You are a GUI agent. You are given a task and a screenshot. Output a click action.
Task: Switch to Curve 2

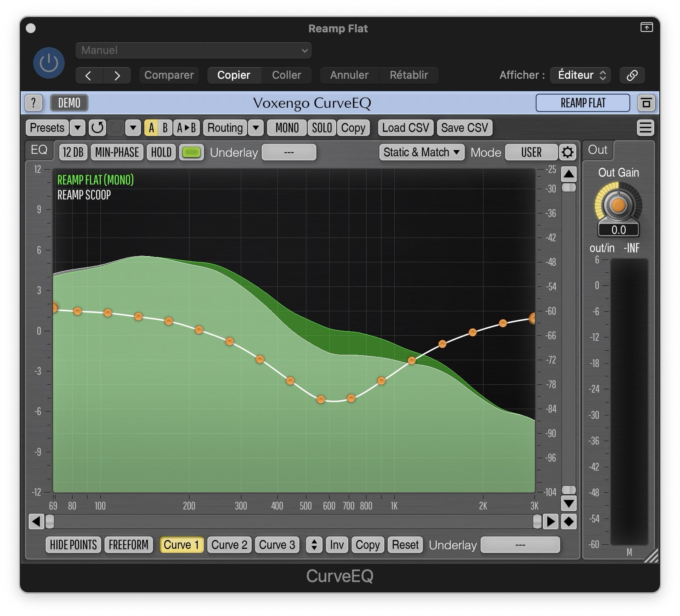(229, 545)
